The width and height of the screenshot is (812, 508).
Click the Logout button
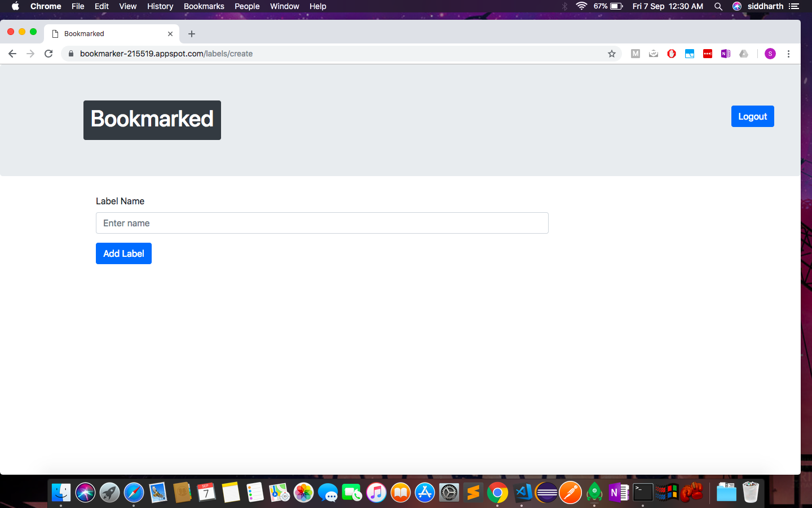752,116
